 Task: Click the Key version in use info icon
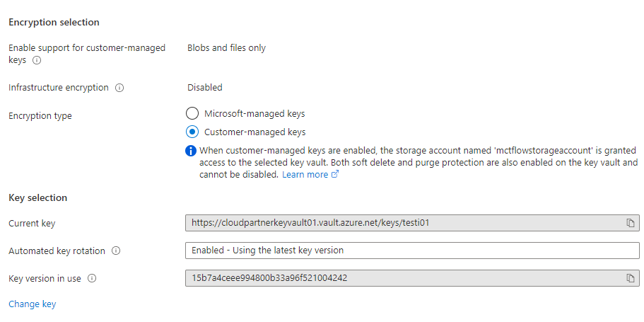coord(92,278)
